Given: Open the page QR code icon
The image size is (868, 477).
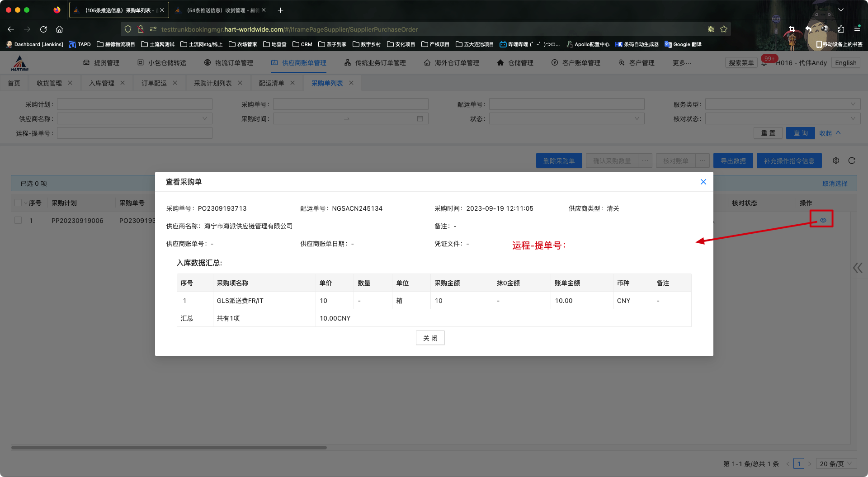Looking at the screenshot, I should click(x=711, y=29).
